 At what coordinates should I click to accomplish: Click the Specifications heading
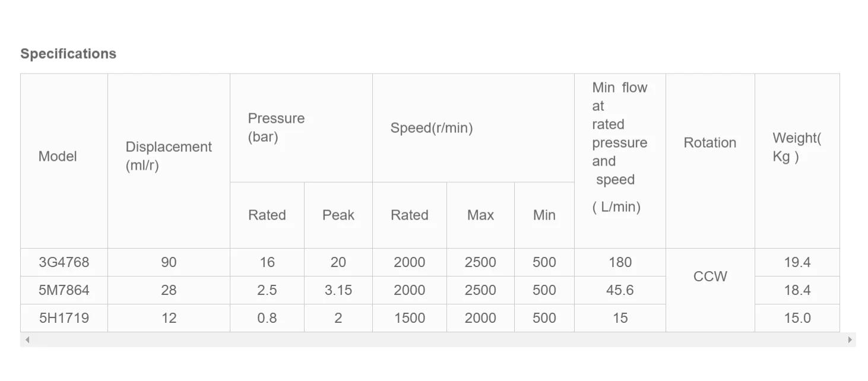pos(68,54)
